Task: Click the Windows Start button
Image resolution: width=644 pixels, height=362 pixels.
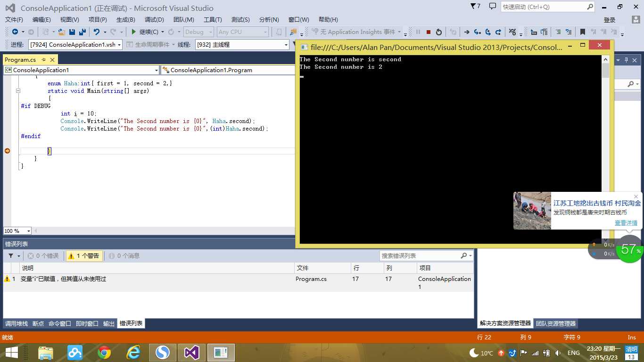Action: tap(11, 353)
